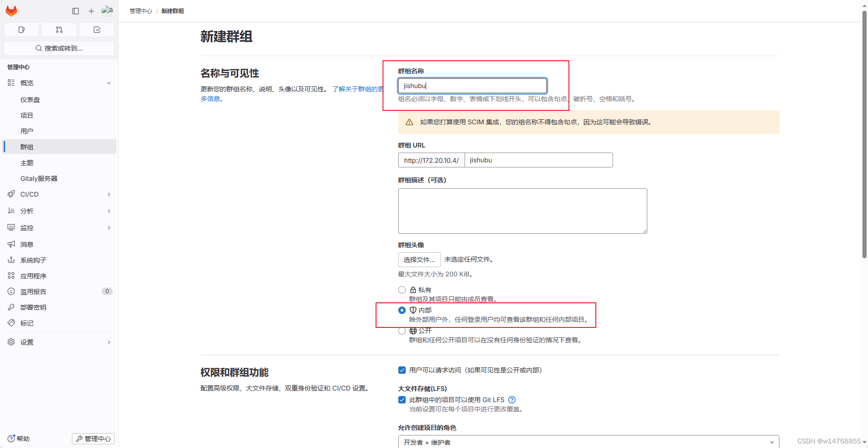The image size is (868, 448).
Task: Open the 了解关于群组的更多信息 link
Action: coord(358,89)
